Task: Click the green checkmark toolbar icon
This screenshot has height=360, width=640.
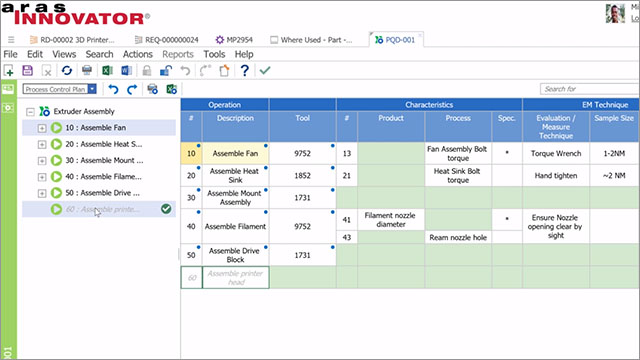Action: click(265, 71)
